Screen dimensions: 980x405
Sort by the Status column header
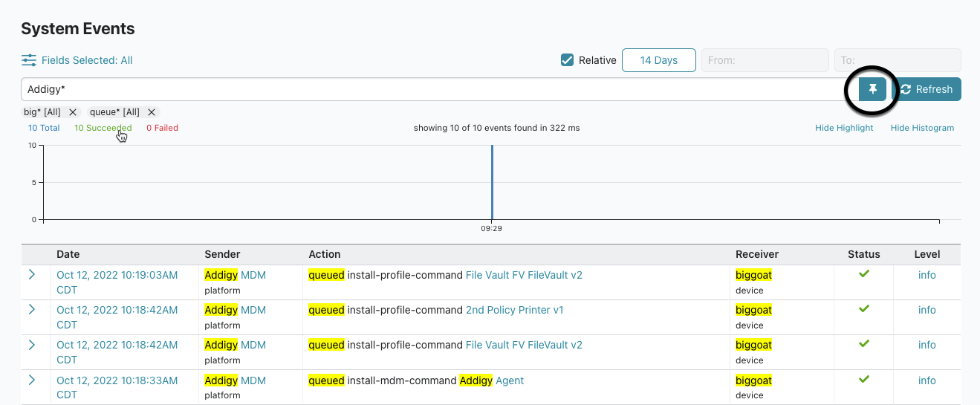click(x=863, y=254)
